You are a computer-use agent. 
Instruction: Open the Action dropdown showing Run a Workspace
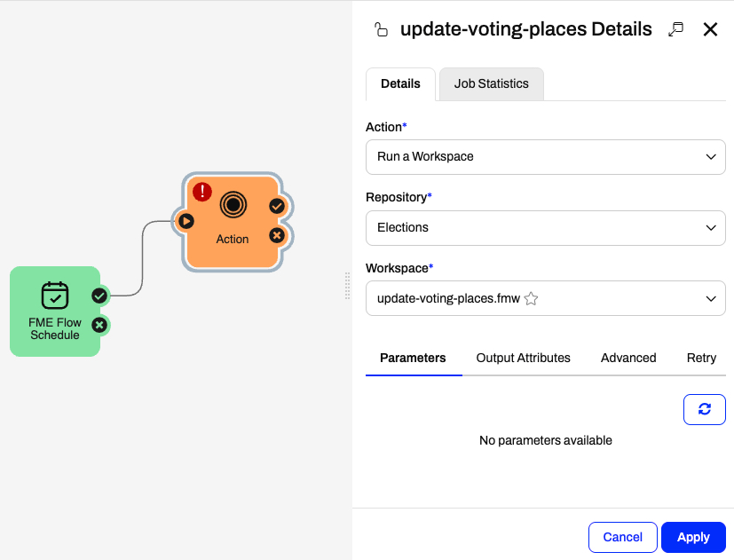[x=545, y=157]
